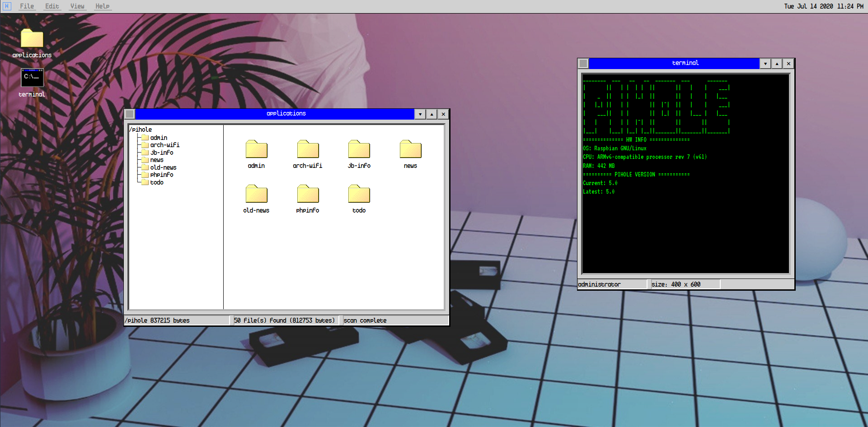Click the terminal window title bar
The image size is (868, 427).
coord(674,64)
